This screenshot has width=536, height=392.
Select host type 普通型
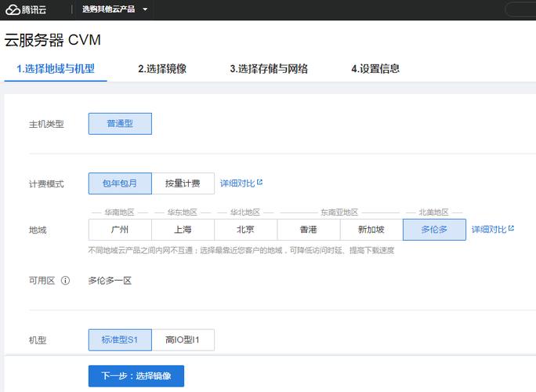pyautogui.click(x=120, y=124)
